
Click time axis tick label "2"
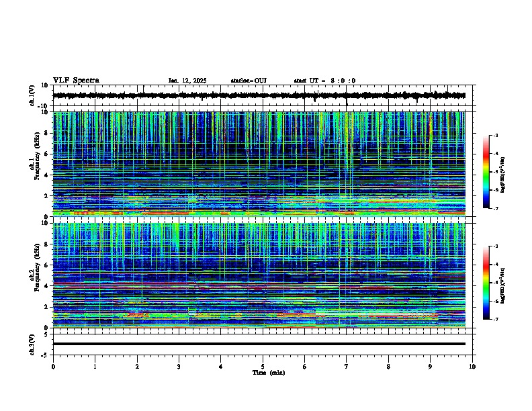coord(137,367)
